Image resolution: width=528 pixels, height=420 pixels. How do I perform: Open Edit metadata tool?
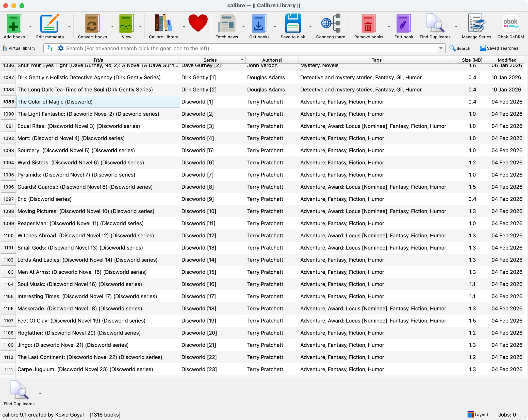[x=50, y=24]
